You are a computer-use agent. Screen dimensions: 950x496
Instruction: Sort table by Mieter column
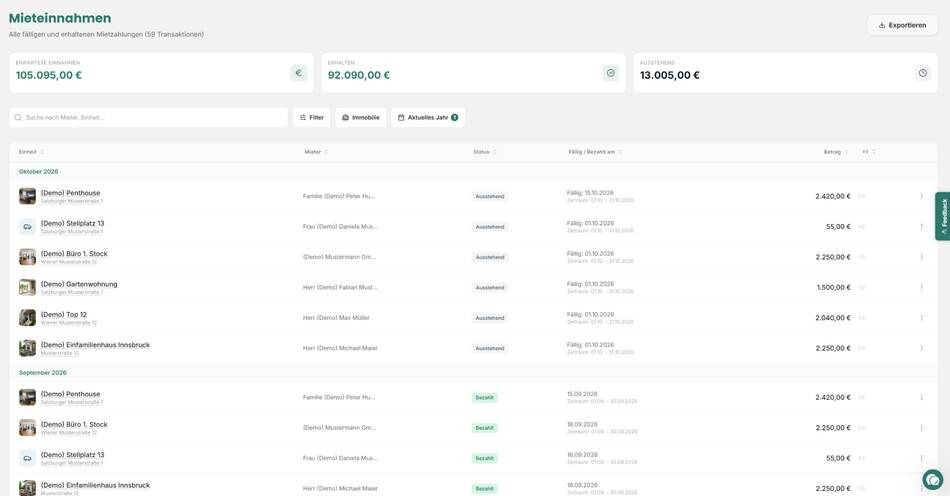pos(316,152)
